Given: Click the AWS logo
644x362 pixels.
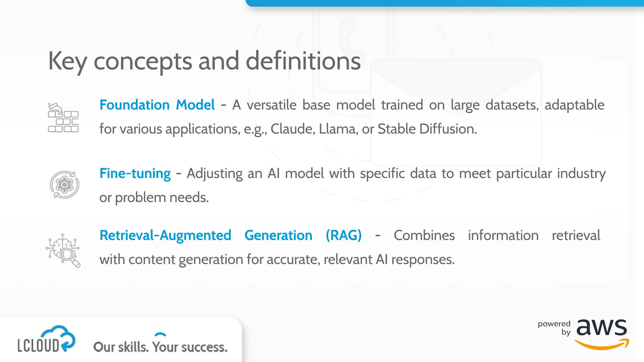Looking at the screenshot, I should (x=602, y=334).
